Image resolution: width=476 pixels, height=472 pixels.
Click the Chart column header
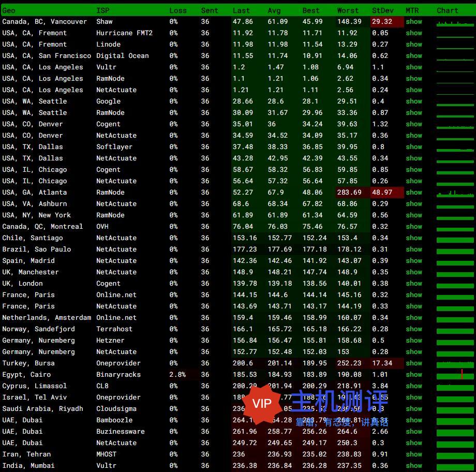coord(448,11)
